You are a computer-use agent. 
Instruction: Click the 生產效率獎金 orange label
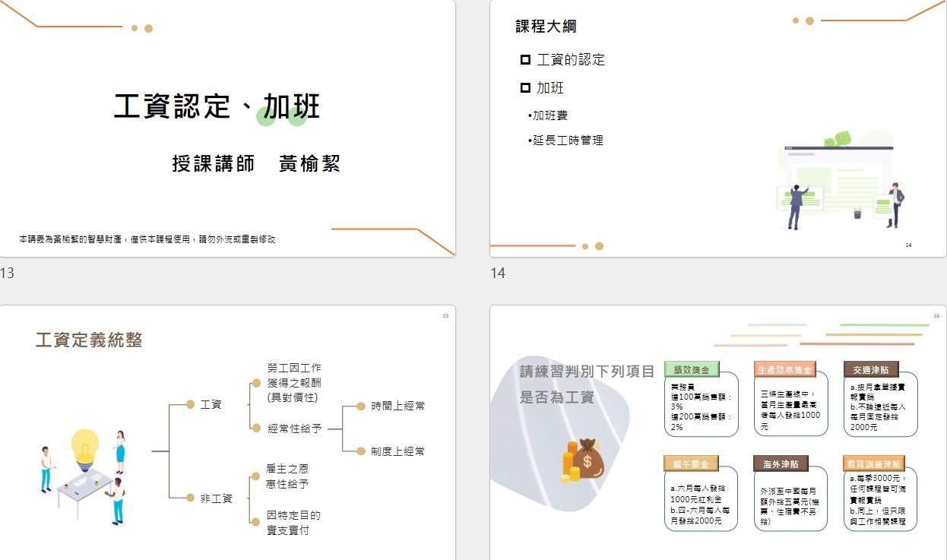tap(784, 370)
